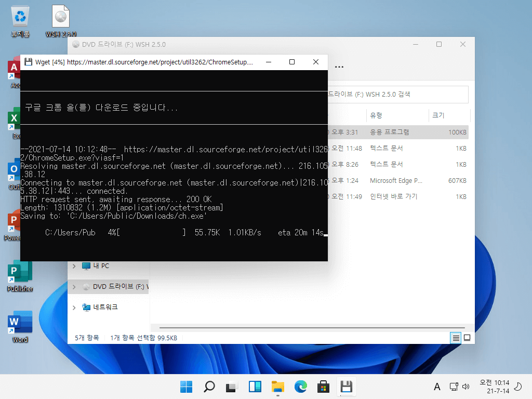Switch Explorer to large thumbnails view icon
The height and width of the screenshot is (399, 532).
tap(467, 338)
